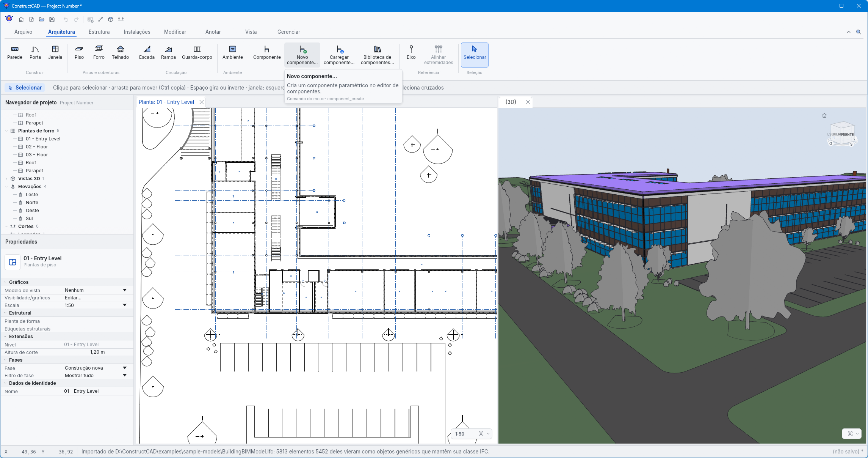The width and height of the screenshot is (868, 458).
Task: Click the Componente tool in the ribbon
Action: pyautogui.click(x=267, y=53)
